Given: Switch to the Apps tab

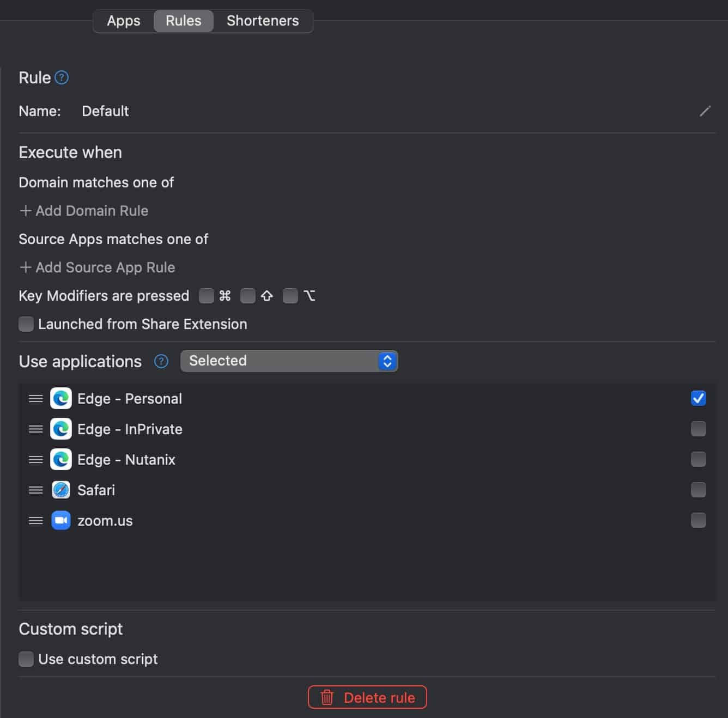Looking at the screenshot, I should pyautogui.click(x=124, y=21).
